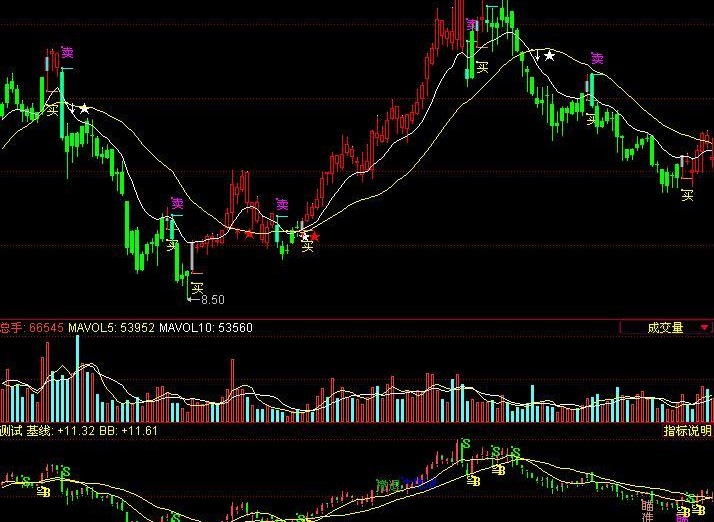Open the 指标说明 indicator description link
The image size is (714, 522).
tap(688, 430)
